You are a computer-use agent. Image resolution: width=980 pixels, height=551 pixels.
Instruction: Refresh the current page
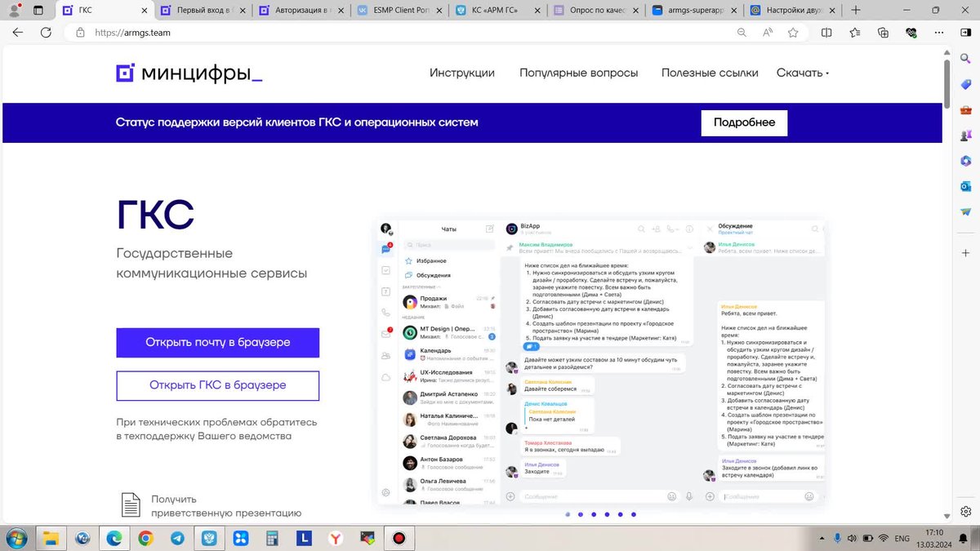[x=46, y=33]
